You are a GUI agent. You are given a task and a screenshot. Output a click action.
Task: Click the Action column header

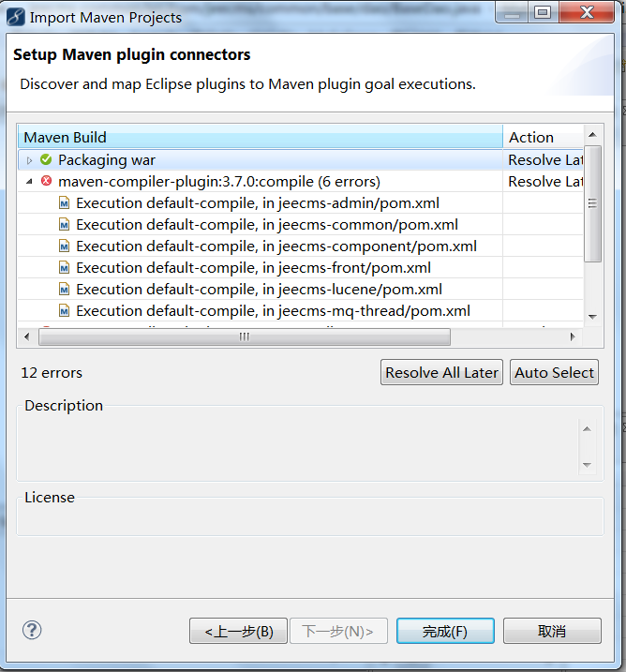[x=542, y=138]
